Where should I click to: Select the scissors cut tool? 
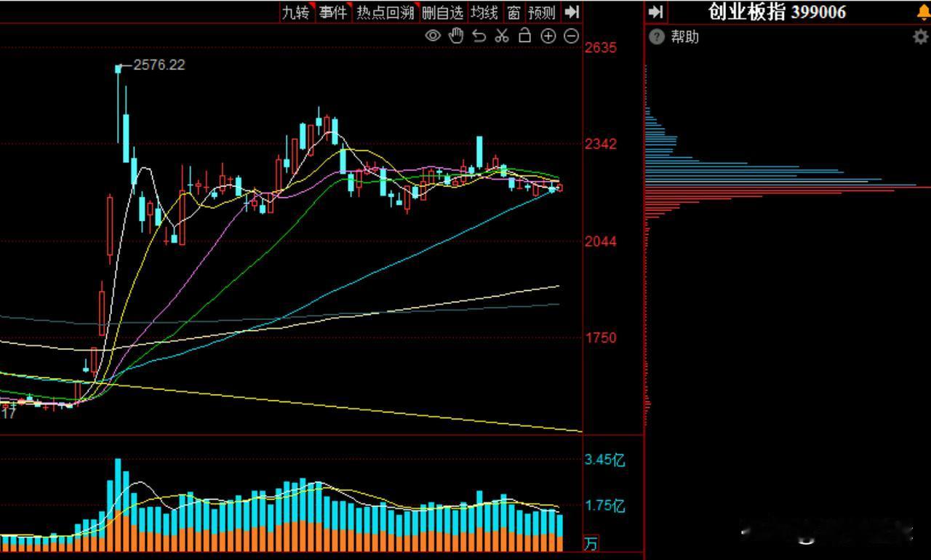coord(502,36)
